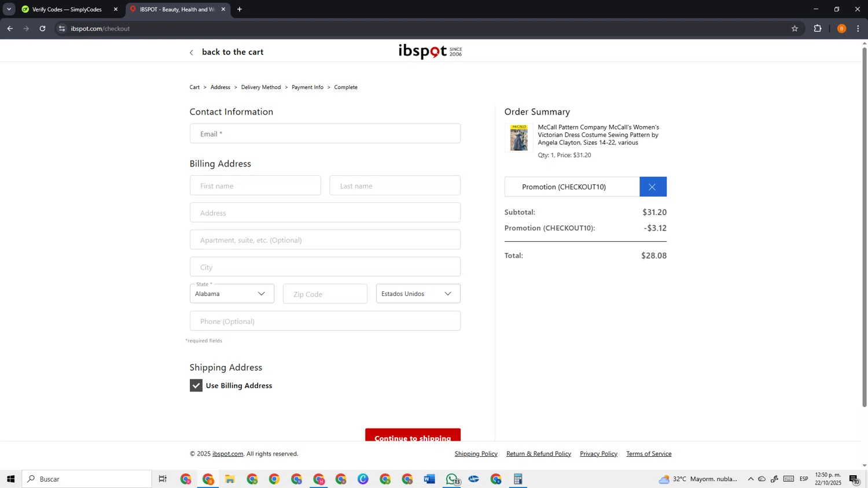The height and width of the screenshot is (488, 868).
Task: Open a new browser tab
Action: pos(240,9)
